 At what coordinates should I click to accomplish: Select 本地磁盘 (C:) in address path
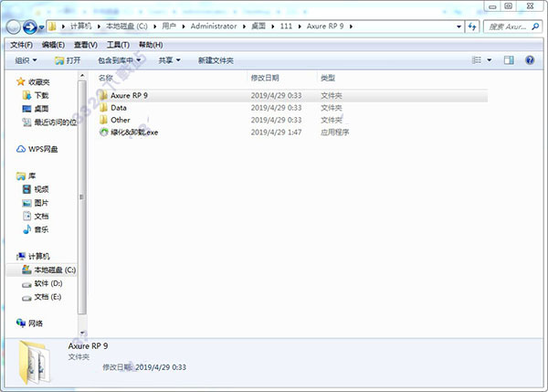point(127,26)
